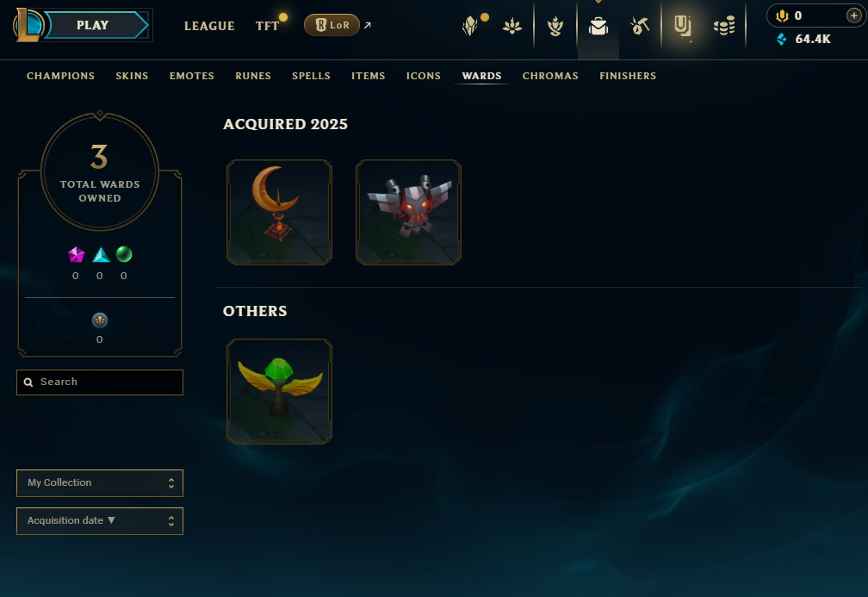Click the Profile crest icon with notification
The image size is (868, 597).
470,26
